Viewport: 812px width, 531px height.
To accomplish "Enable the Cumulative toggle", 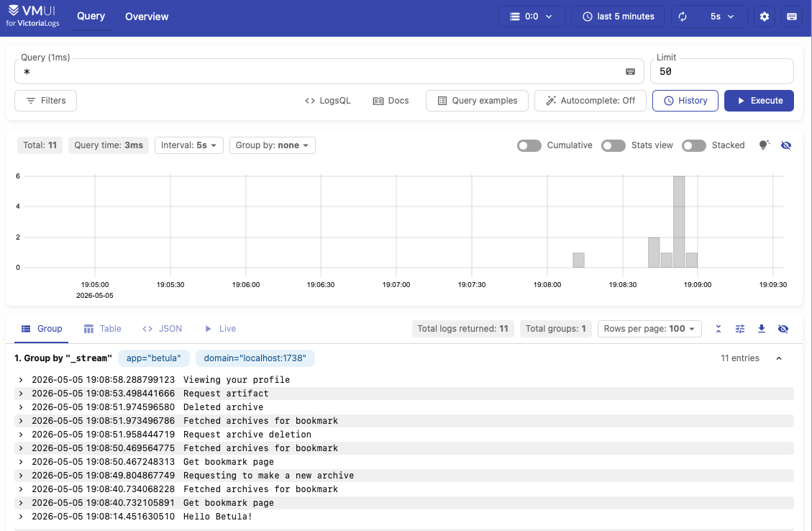I will click(x=529, y=145).
